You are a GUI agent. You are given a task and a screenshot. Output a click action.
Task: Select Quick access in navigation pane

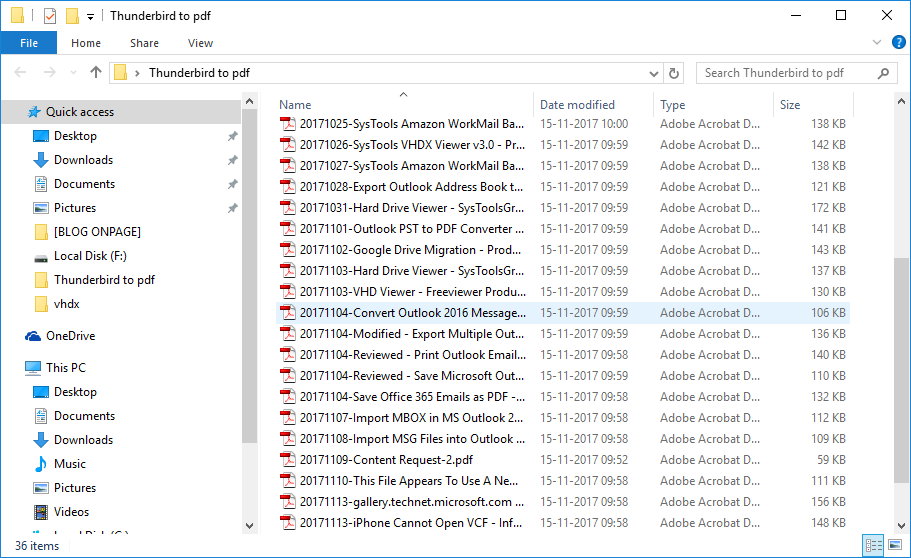(121, 112)
